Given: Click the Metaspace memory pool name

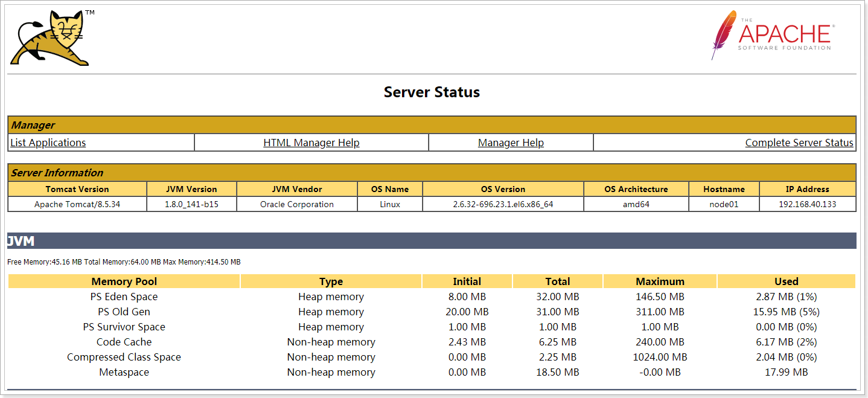Looking at the screenshot, I should point(124,372).
